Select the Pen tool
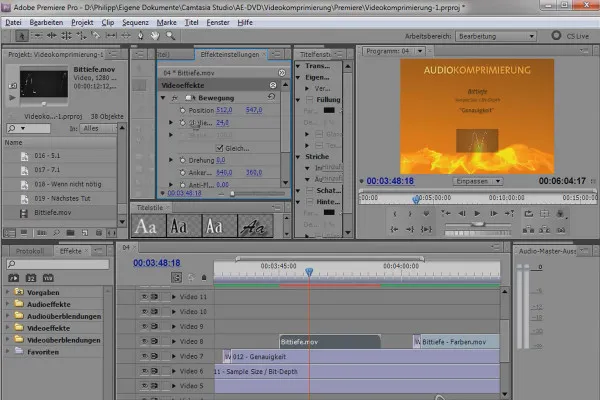This screenshot has height=400, width=600. tap(140, 36)
